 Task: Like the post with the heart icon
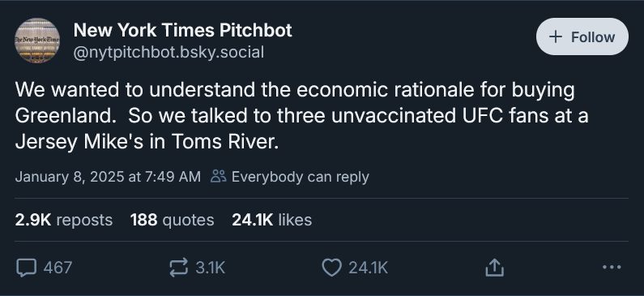(x=331, y=268)
